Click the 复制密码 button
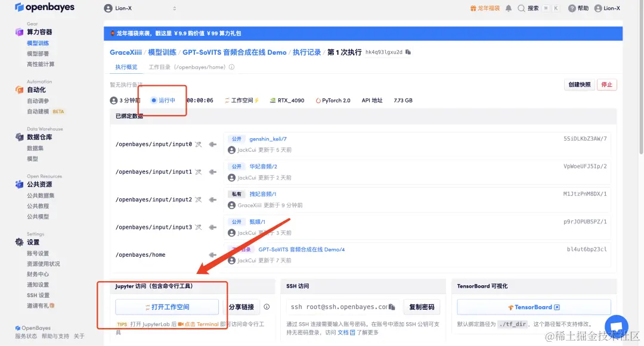 click(422, 307)
